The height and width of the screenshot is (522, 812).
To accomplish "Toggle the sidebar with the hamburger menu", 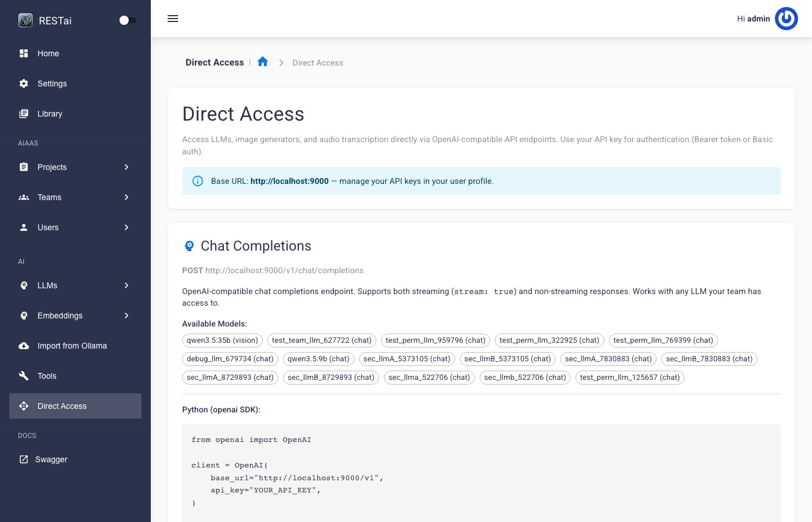I will pyautogui.click(x=173, y=19).
